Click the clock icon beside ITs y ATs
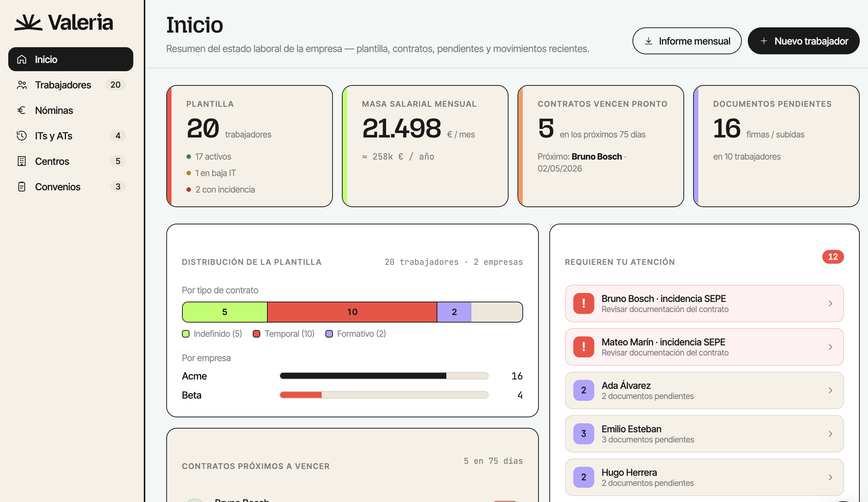This screenshot has height=502, width=868. 22,136
